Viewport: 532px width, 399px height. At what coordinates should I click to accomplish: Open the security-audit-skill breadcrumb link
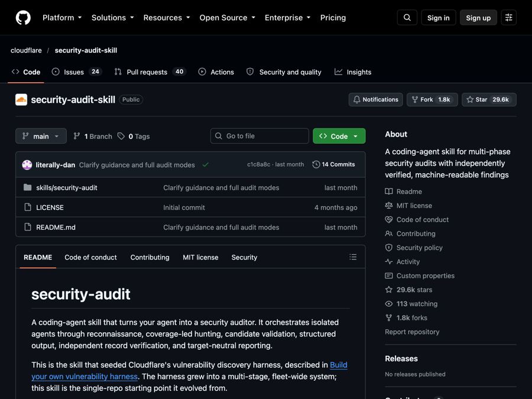86,50
